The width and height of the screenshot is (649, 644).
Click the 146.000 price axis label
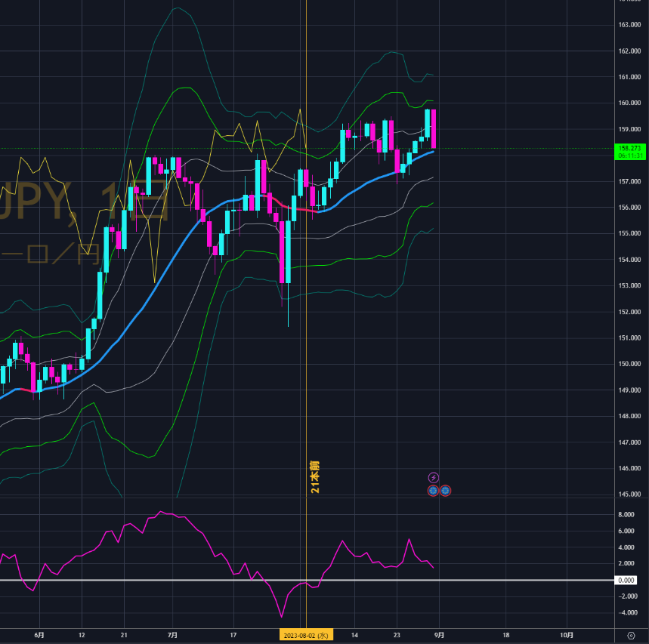[x=629, y=468]
